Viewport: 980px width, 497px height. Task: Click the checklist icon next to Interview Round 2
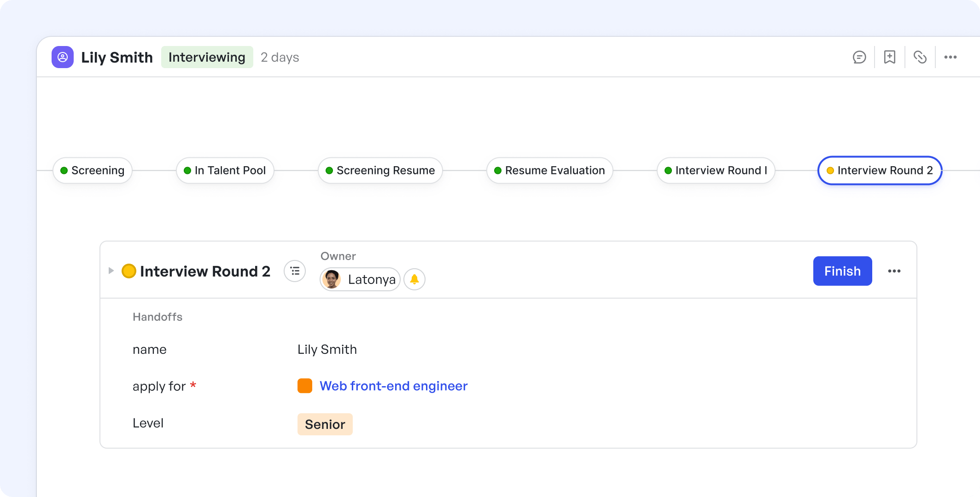[295, 272]
